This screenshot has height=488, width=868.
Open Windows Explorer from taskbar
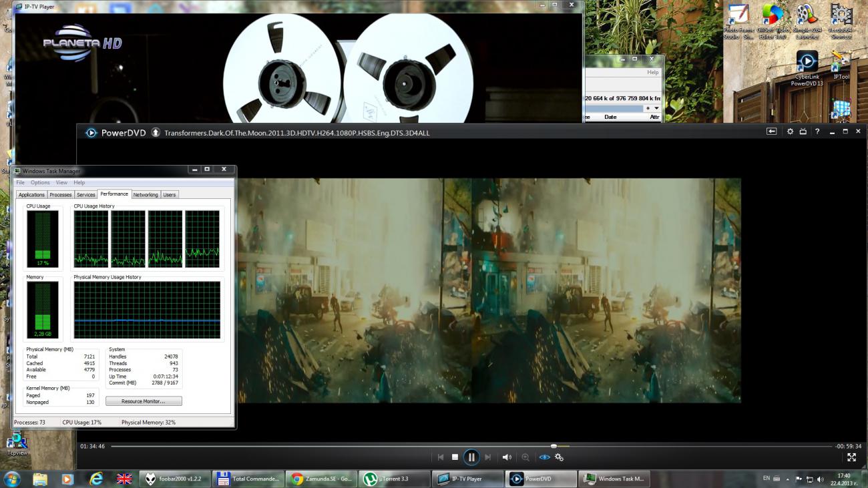40,479
